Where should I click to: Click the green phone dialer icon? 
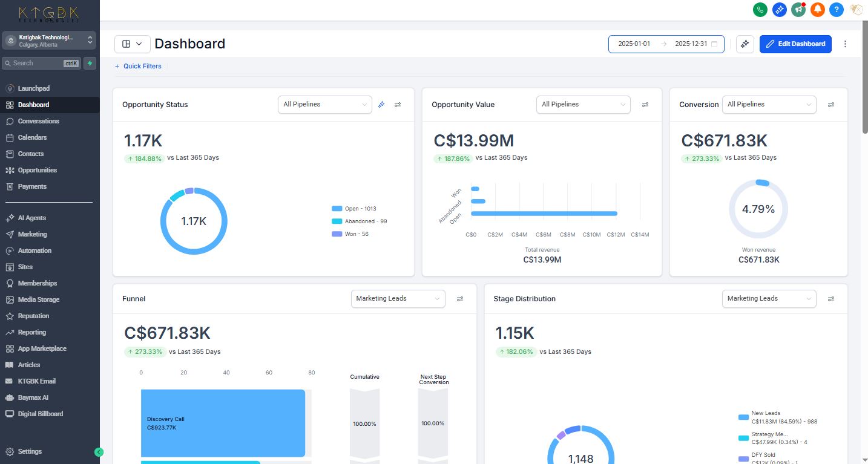point(760,9)
